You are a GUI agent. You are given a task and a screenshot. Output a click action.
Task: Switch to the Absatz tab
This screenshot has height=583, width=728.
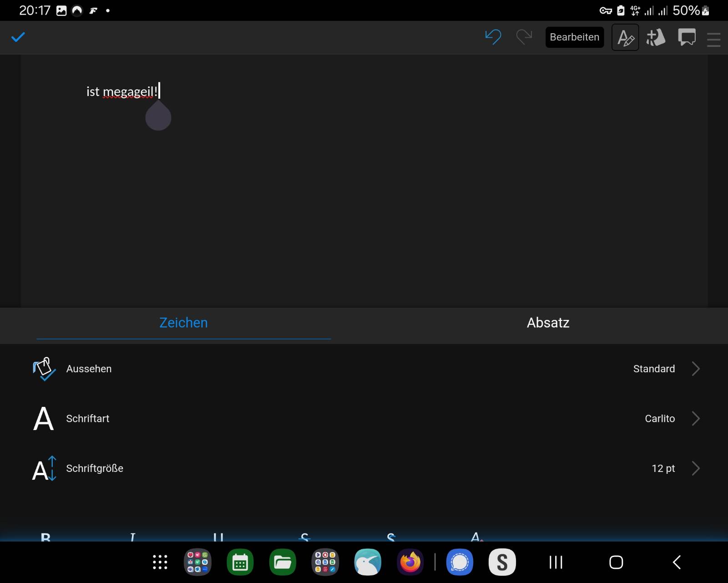548,323
